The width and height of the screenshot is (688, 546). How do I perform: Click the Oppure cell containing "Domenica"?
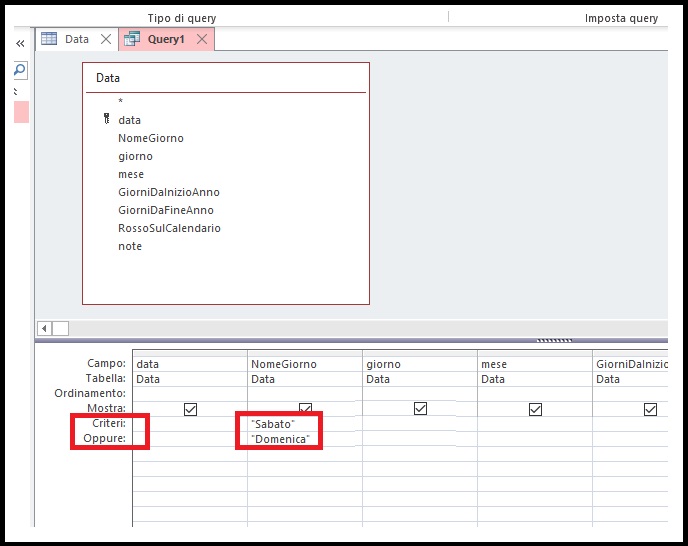click(305, 438)
